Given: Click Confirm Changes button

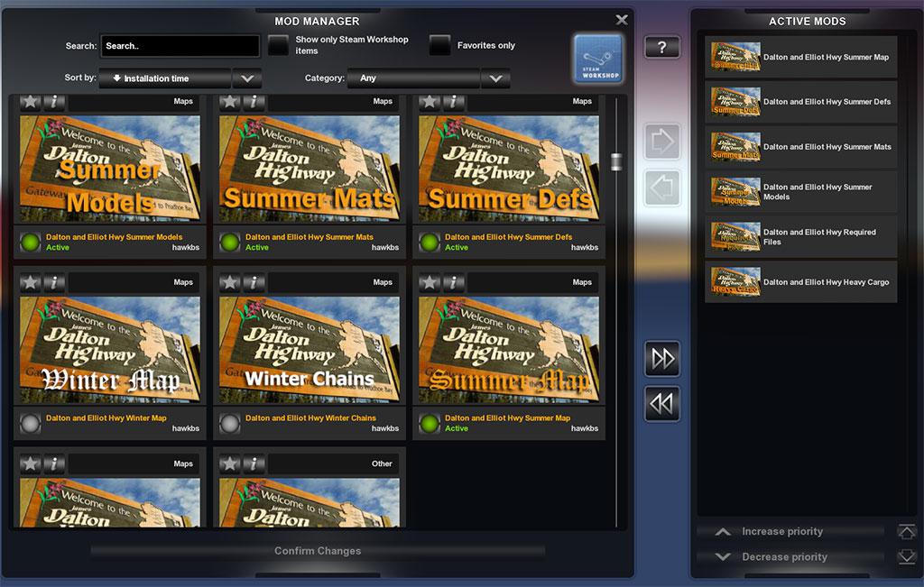Looking at the screenshot, I should pos(318,551).
